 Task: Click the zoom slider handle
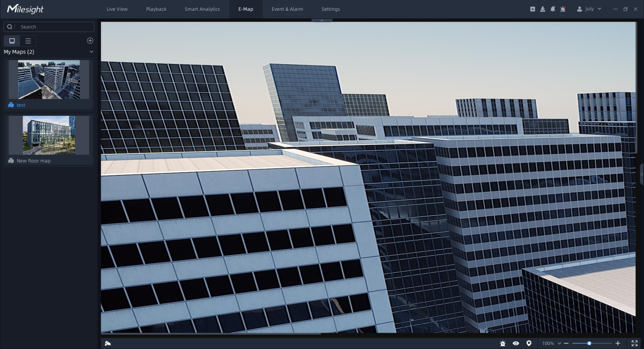click(x=589, y=343)
